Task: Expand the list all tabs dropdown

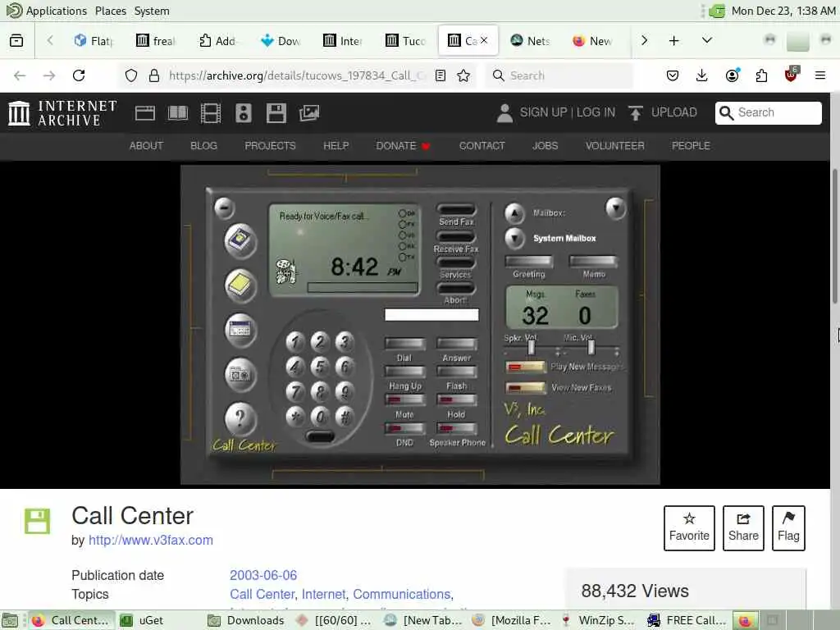Action: (x=706, y=41)
